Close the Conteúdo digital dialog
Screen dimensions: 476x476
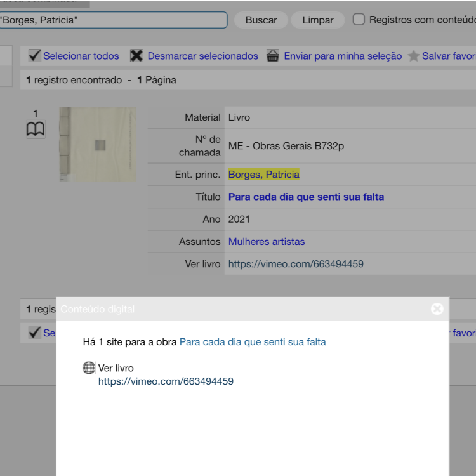[437, 308]
